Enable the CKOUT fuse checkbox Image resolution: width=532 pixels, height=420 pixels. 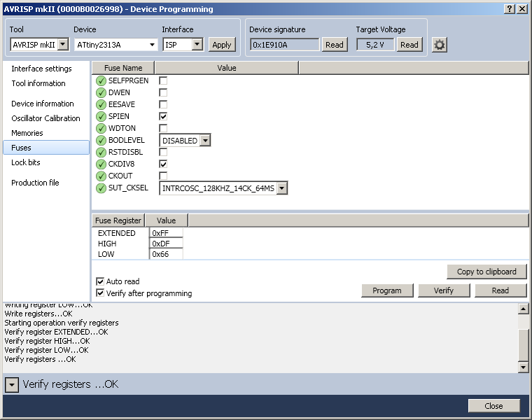click(163, 176)
